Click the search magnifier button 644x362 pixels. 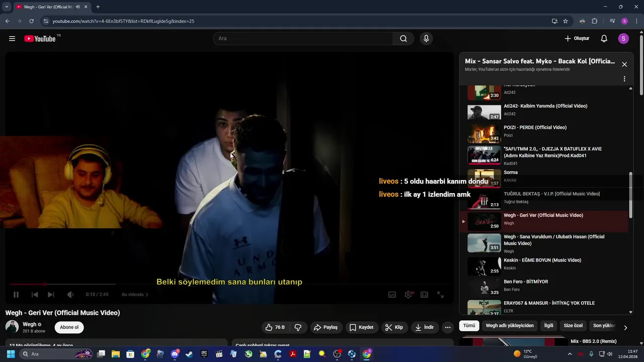[x=404, y=39]
